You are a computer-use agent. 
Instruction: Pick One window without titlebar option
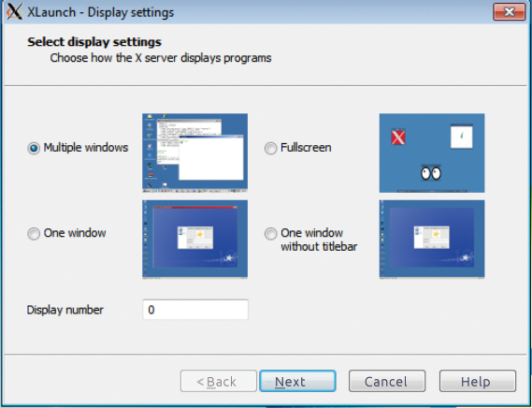[270, 233]
